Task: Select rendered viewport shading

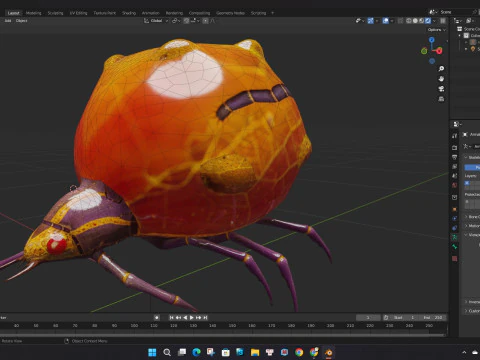Action: 428,21
